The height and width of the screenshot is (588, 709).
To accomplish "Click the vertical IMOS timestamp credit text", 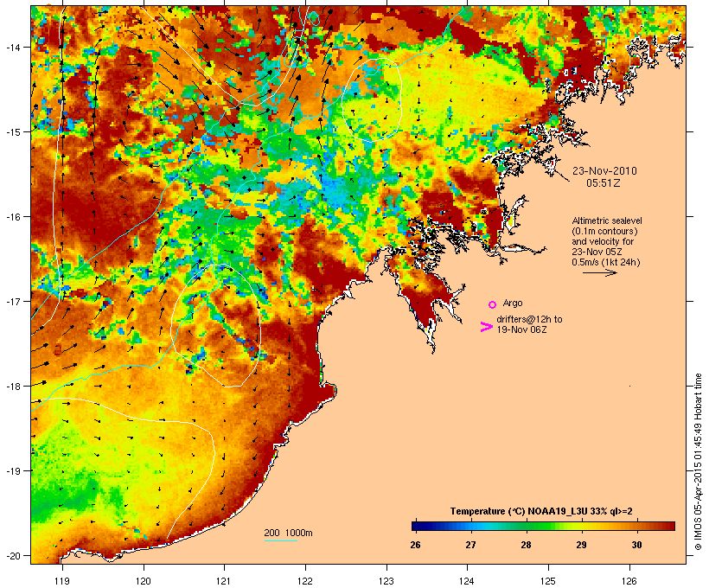I will 698,462.
